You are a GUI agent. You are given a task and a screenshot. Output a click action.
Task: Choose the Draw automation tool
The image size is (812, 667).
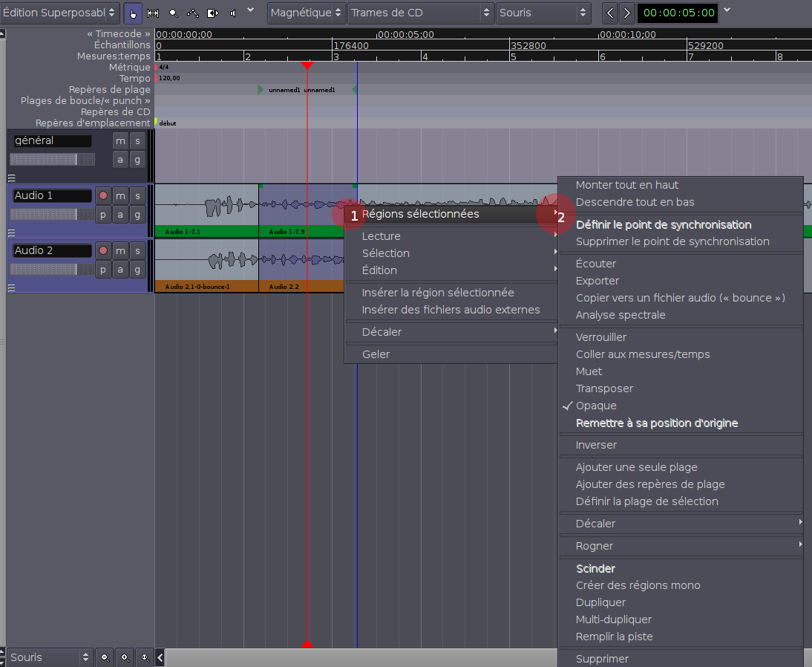click(x=191, y=13)
